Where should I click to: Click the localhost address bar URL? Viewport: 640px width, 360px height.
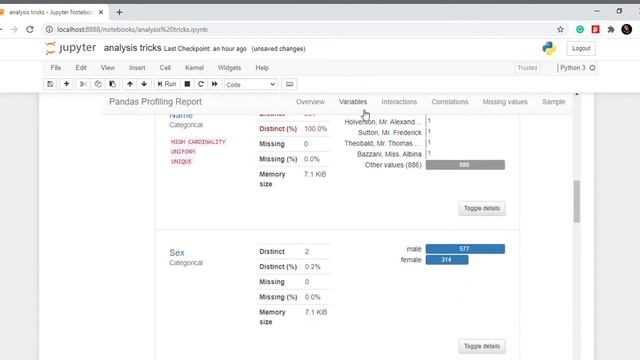coord(132,29)
